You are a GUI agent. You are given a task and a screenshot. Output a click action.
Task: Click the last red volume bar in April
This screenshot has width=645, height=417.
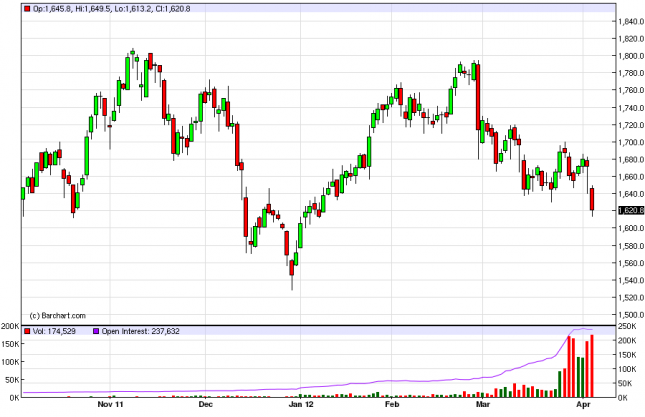point(592,366)
